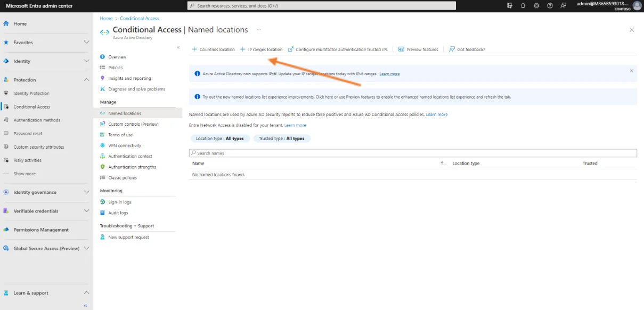Expand the Favorites section
Image resolution: width=644 pixels, height=310 pixels.
[86, 43]
